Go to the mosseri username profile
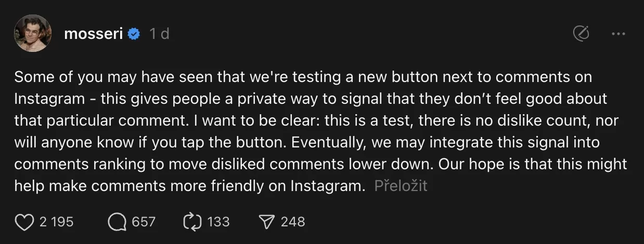 pyautogui.click(x=93, y=34)
